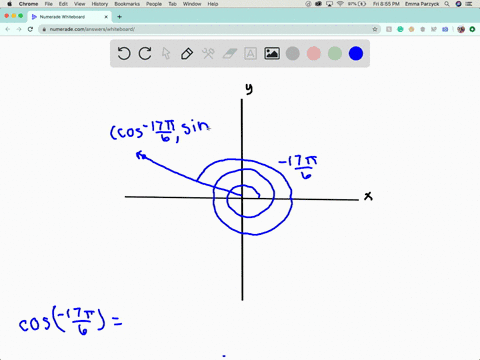This screenshot has width=480, height=360.
Task: Open the crossed tools settings icon
Action: pyautogui.click(x=208, y=53)
